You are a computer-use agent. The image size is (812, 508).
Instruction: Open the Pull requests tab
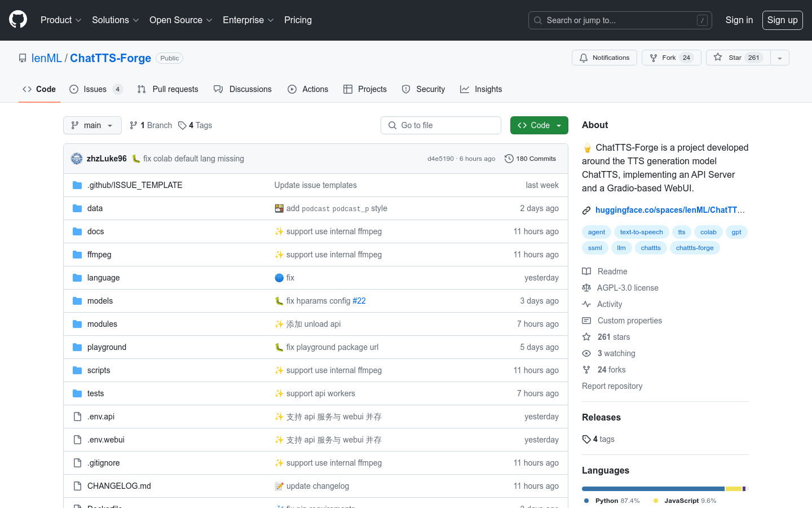[168, 89]
